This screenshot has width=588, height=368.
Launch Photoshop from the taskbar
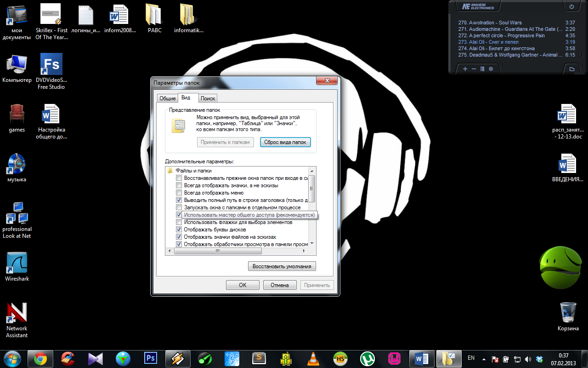pos(151,358)
